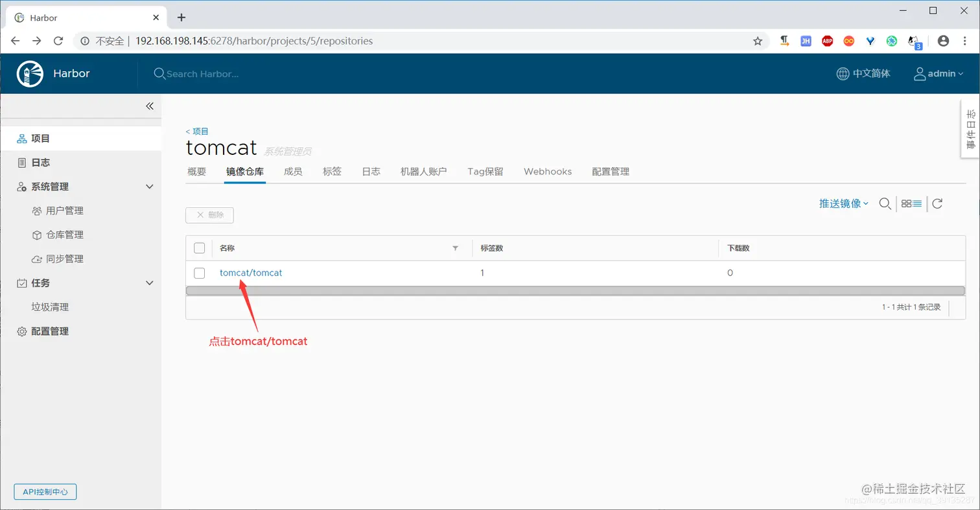The image size is (980, 510).
Task: Click the globe language icon
Action: tap(843, 74)
